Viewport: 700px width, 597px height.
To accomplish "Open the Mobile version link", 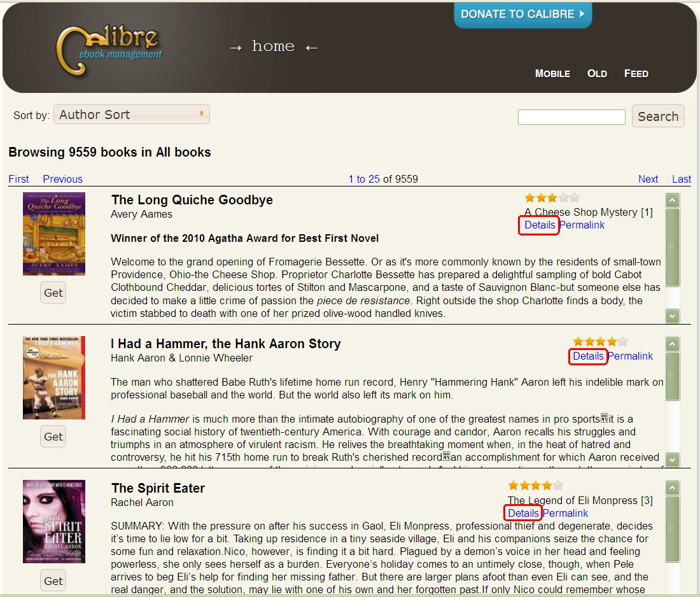I will (x=552, y=74).
